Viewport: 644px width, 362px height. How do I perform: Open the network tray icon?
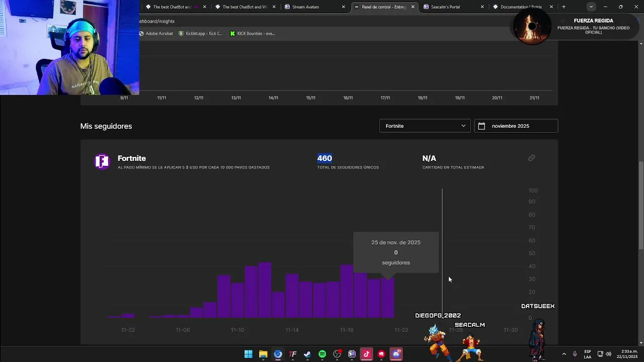point(600,354)
